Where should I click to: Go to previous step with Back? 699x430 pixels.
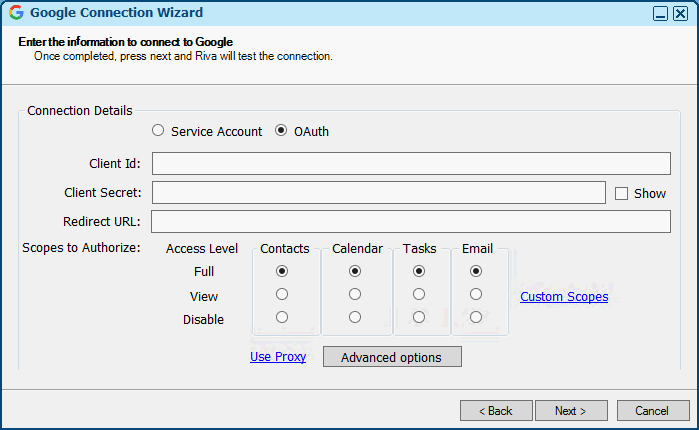(x=496, y=410)
